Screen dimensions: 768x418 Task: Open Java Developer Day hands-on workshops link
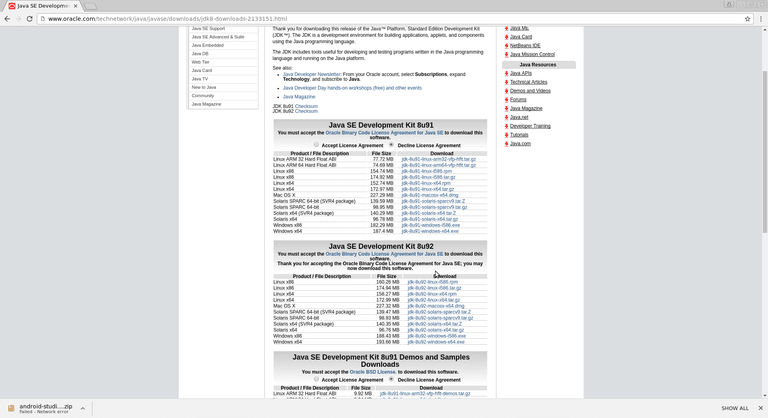(x=352, y=88)
